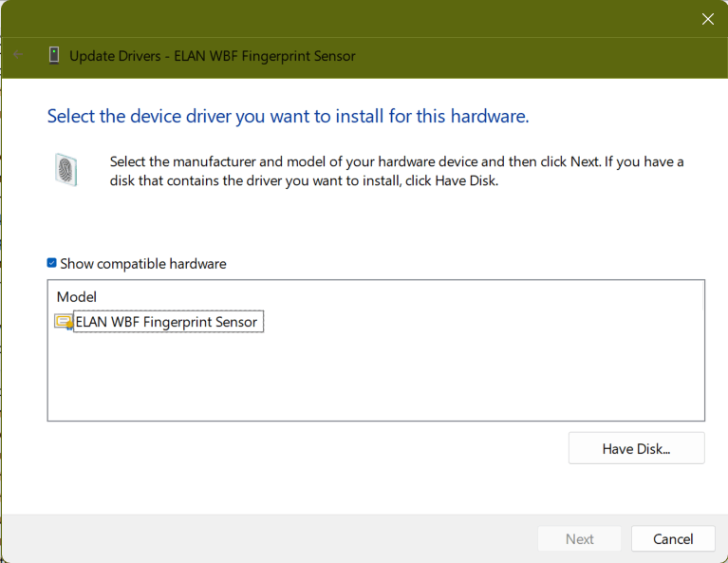Cancel the driver update wizard
The width and height of the screenshot is (728, 563).
pyautogui.click(x=673, y=539)
